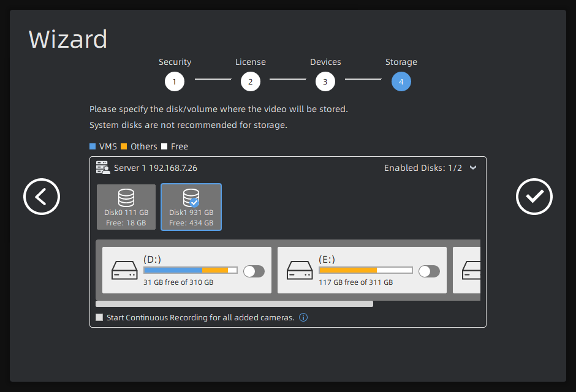Enable the D: volume toggle
576x392 pixels.
pos(254,271)
